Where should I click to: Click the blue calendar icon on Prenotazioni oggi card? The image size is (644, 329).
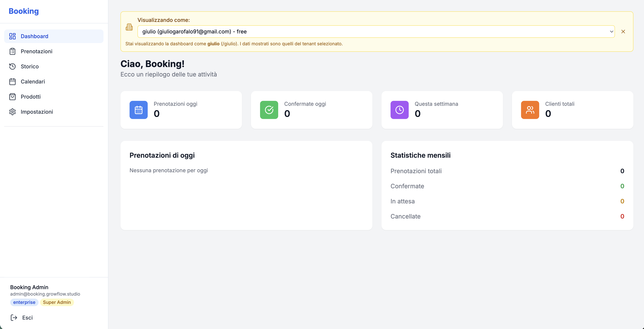pos(138,110)
